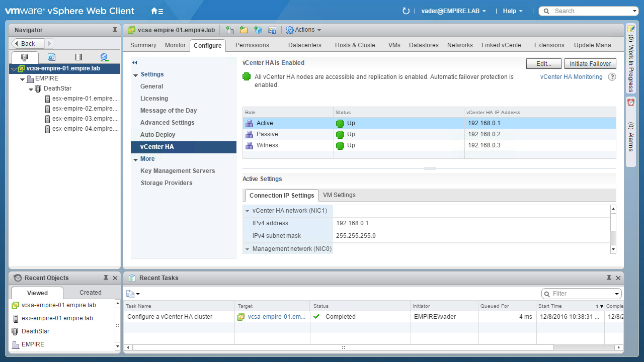Collapse the More section
The height and width of the screenshot is (362, 644).
(135, 159)
